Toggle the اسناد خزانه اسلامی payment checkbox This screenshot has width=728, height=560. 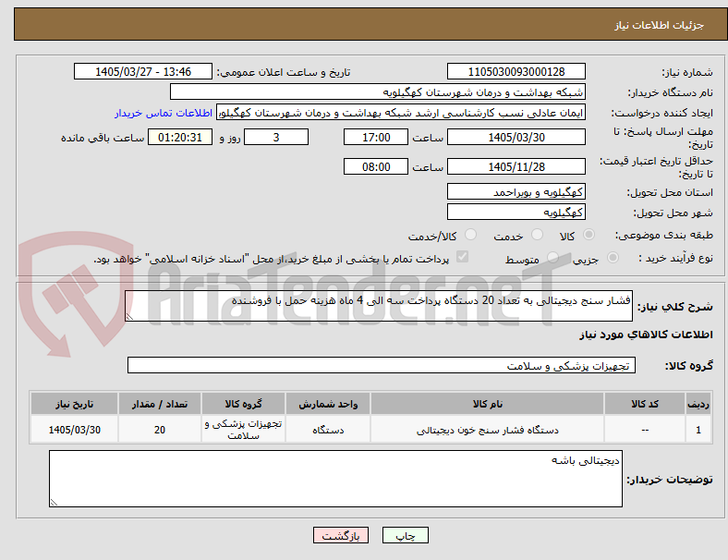(463, 257)
